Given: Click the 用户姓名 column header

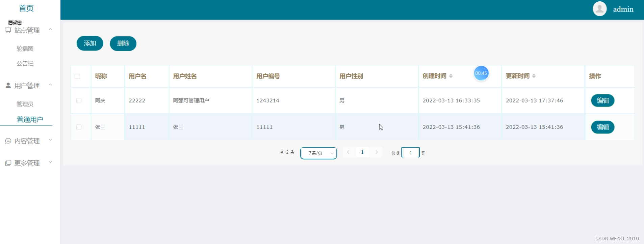Looking at the screenshot, I should [185, 76].
